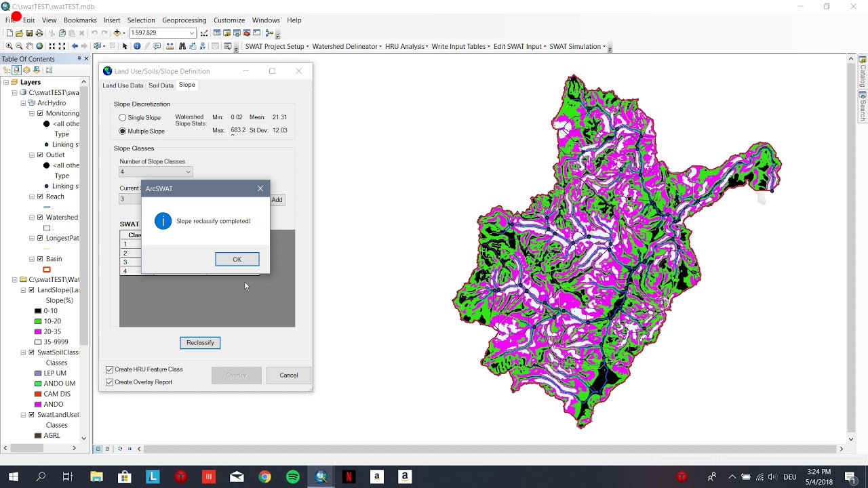Open the Find binoculars tool

(x=182, y=46)
